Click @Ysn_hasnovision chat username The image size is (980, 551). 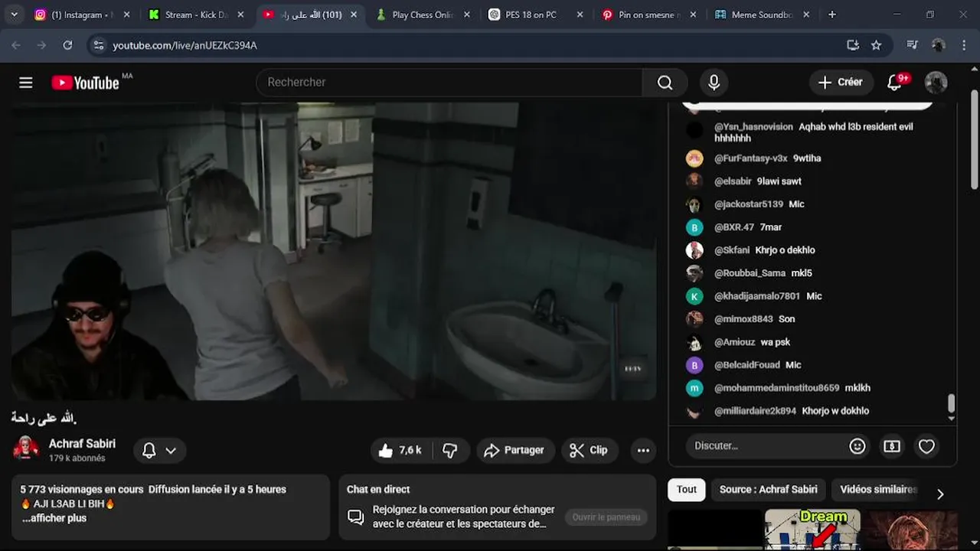[753, 127]
